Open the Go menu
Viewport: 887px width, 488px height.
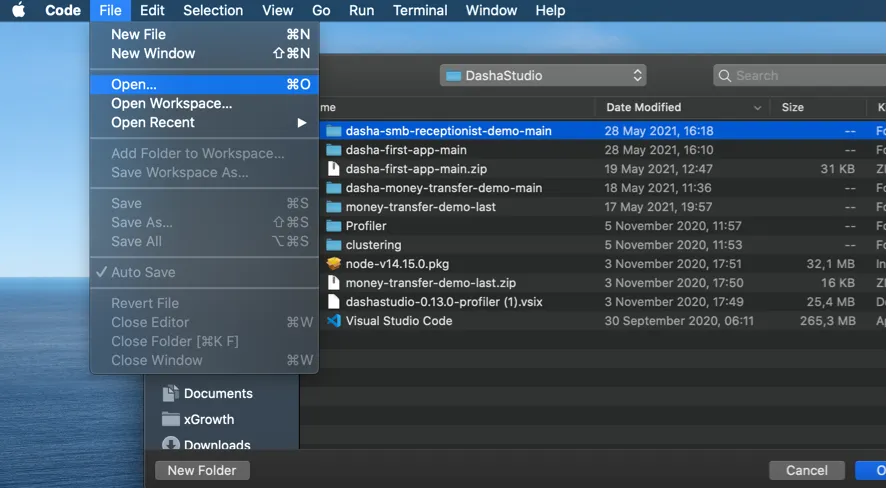[321, 10]
